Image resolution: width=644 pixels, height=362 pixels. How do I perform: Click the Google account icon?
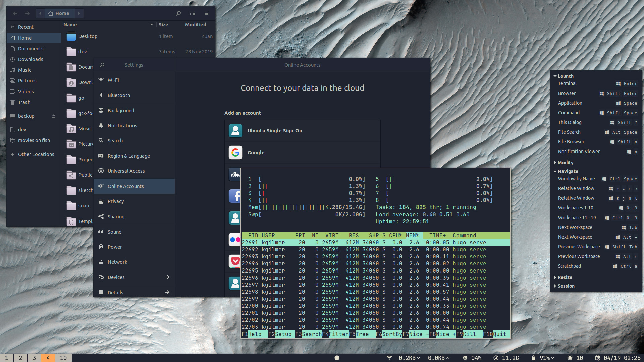point(235,153)
